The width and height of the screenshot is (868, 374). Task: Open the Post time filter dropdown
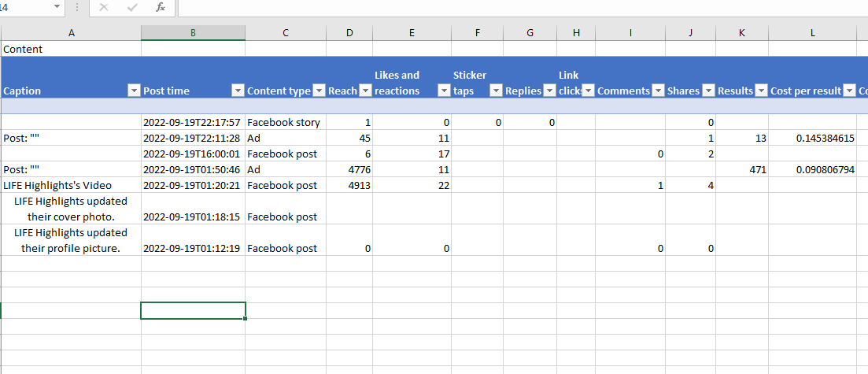click(x=238, y=91)
